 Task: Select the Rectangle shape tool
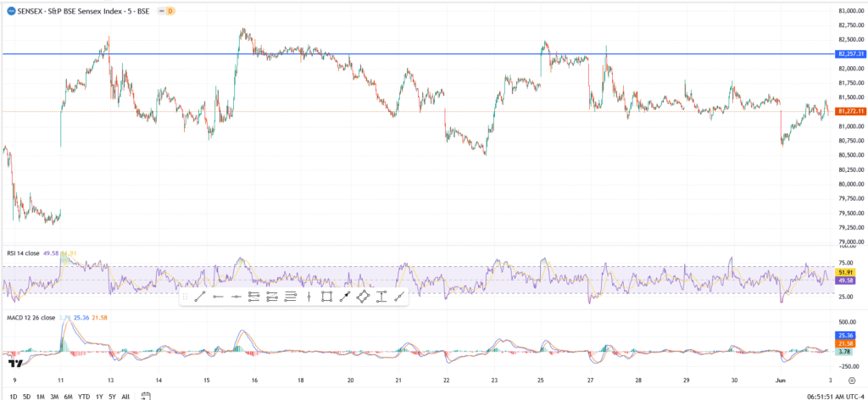point(327,297)
